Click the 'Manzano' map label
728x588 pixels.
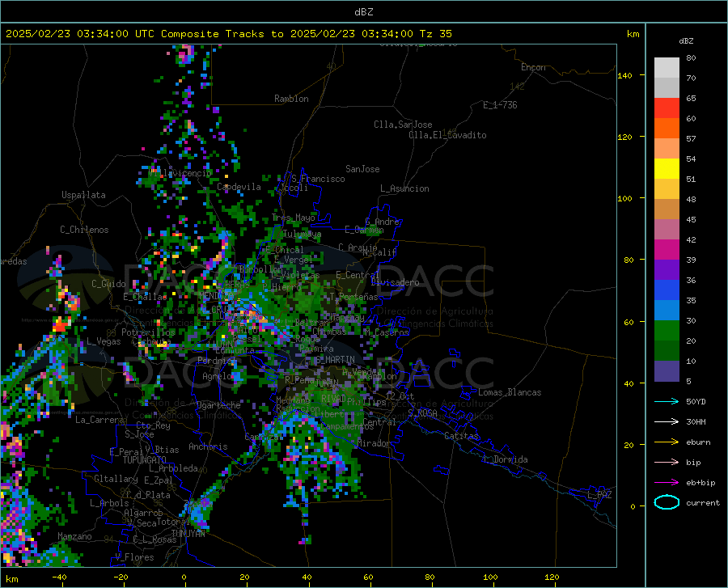point(74,536)
